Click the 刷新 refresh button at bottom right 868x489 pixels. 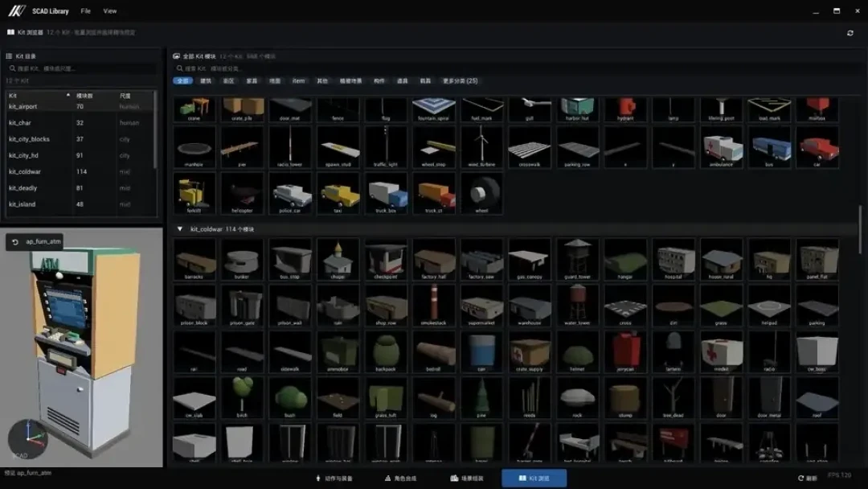(x=807, y=478)
